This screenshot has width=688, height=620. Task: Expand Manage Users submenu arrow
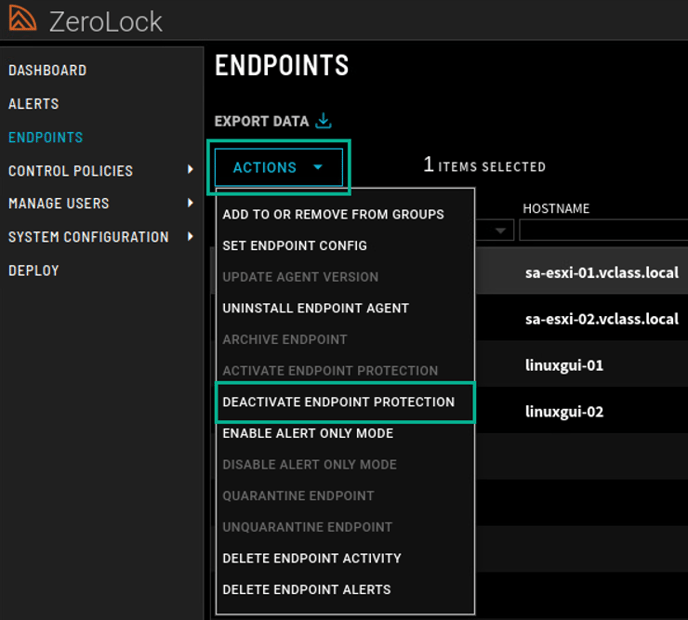pos(190,203)
